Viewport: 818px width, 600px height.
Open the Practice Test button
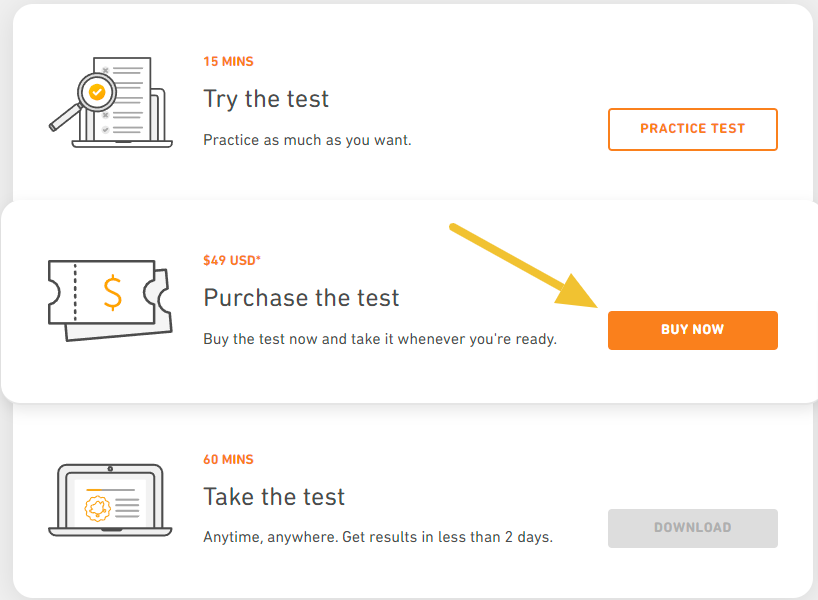pyautogui.click(x=692, y=129)
